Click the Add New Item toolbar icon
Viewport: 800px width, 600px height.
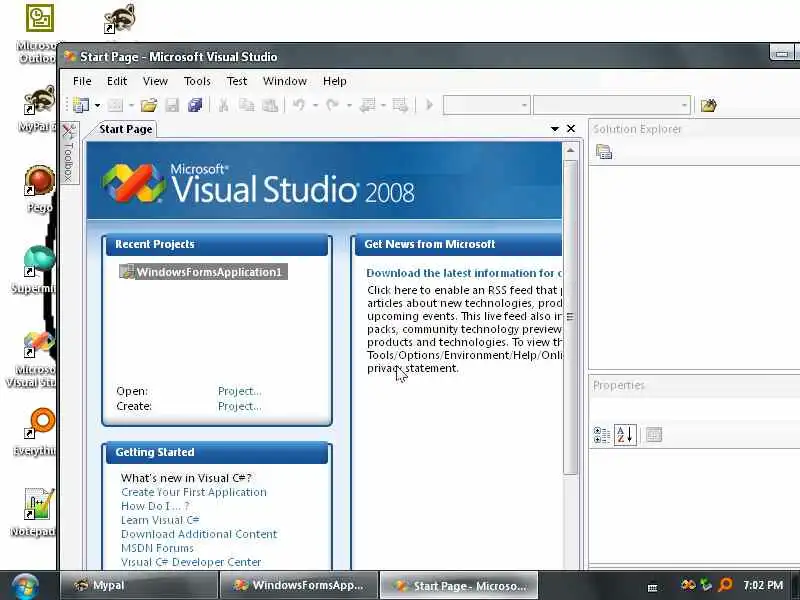click(x=115, y=105)
